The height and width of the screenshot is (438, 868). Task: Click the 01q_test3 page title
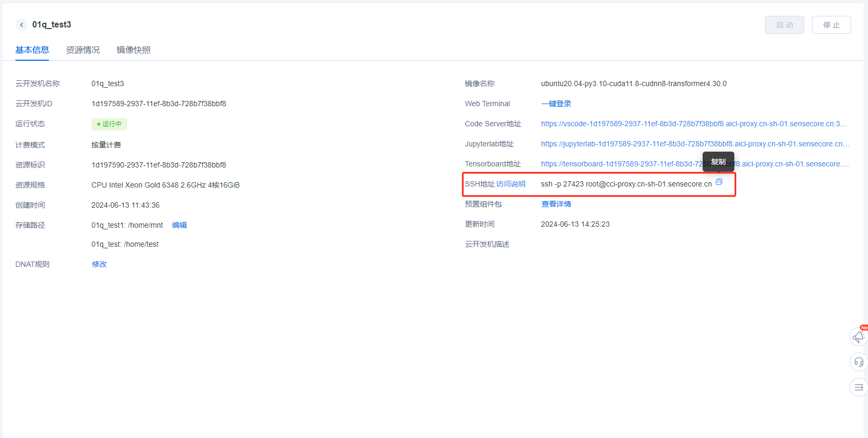pyautogui.click(x=52, y=25)
